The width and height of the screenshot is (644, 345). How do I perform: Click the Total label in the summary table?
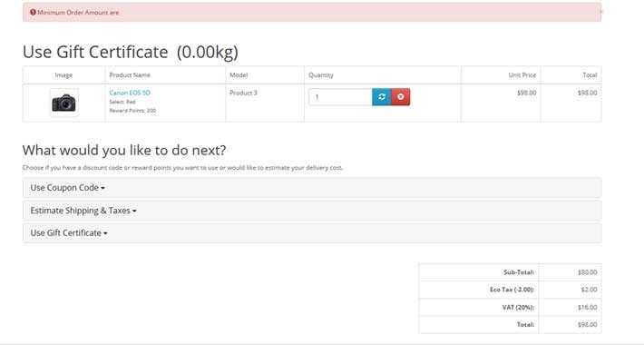click(x=525, y=325)
